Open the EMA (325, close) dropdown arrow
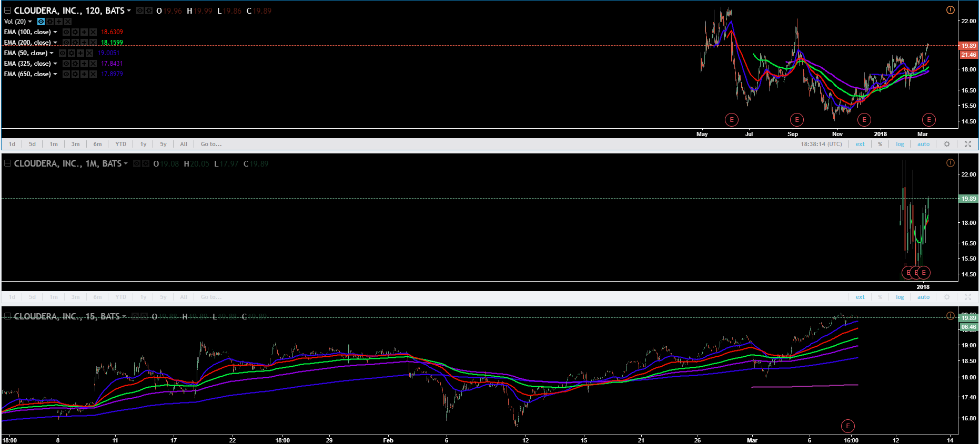This screenshot has width=980, height=444. pyautogui.click(x=55, y=64)
